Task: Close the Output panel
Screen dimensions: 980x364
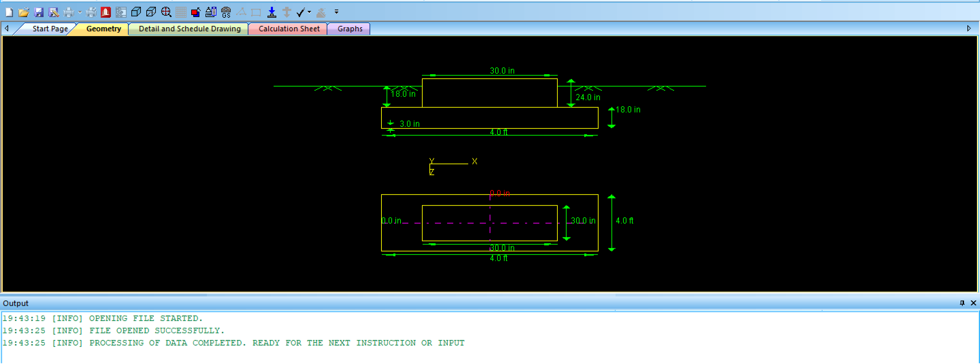Action: point(974,304)
